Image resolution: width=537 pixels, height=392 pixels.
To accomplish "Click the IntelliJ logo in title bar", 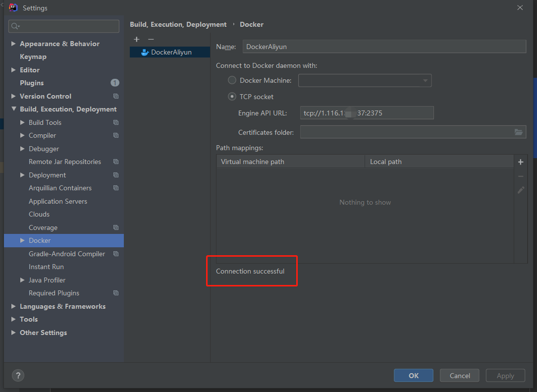I will point(13,7).
